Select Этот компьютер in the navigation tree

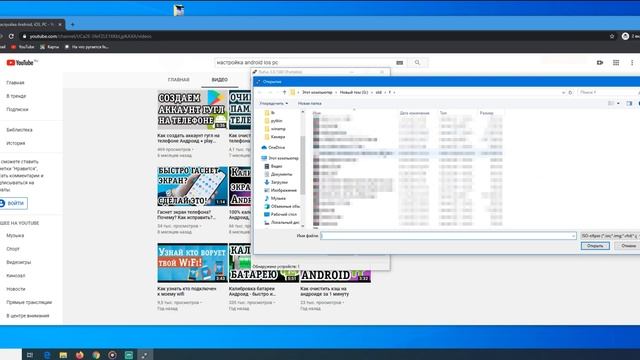click(x=280, y=158)
